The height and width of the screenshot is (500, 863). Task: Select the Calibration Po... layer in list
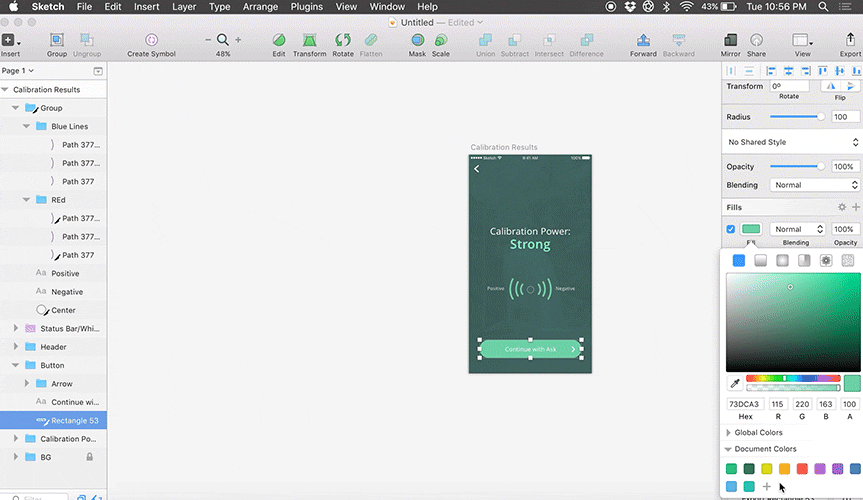pos(67,439)
